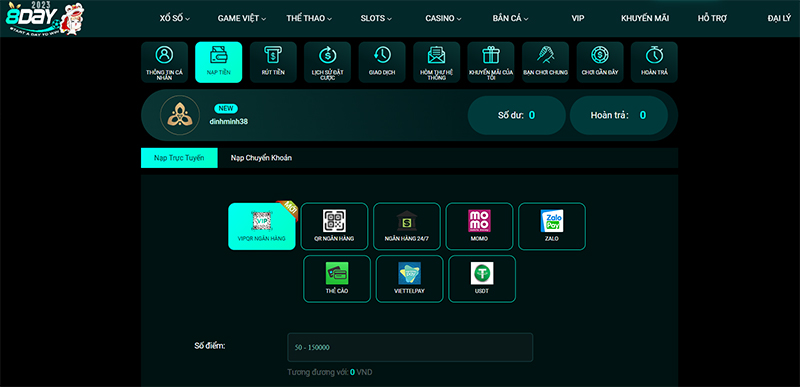
Task: Choose USDT payment method
Action: coord(482,279)
